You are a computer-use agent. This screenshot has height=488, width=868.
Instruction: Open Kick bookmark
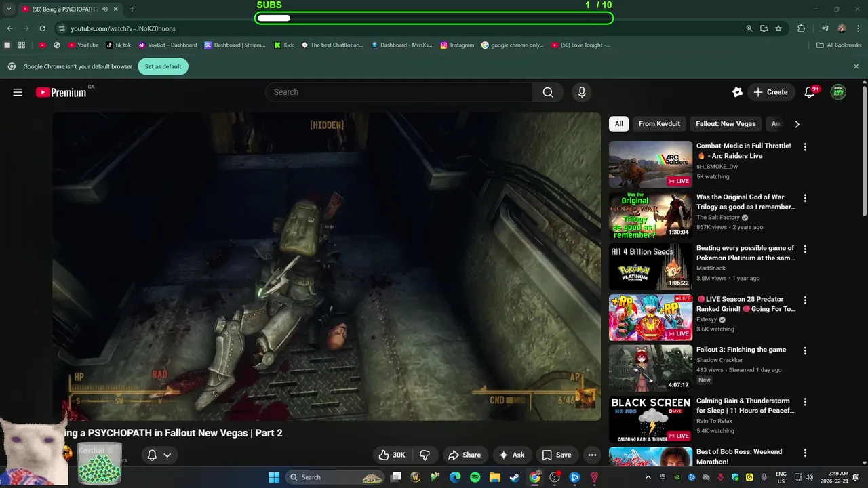(284, 45)
